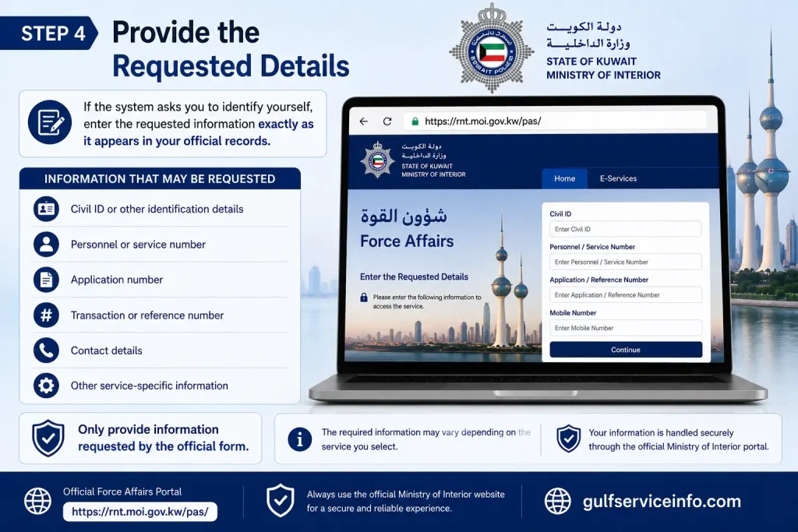Open the Home tab
This screenshot has height=532, width=798.
tap(564, 178)
